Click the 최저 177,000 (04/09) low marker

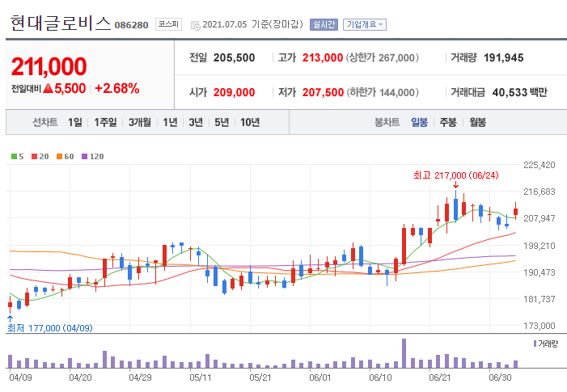coord(50,328)
